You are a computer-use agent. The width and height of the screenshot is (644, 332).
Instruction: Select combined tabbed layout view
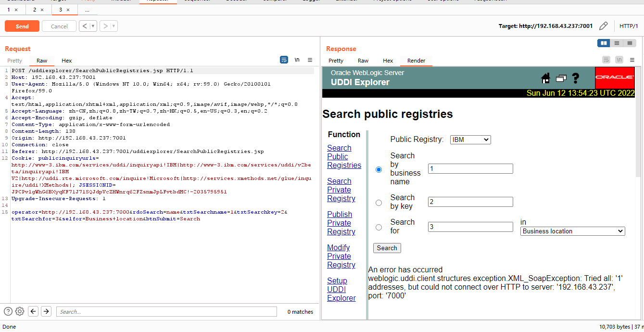pyautogui.click(x=630, y=43)
